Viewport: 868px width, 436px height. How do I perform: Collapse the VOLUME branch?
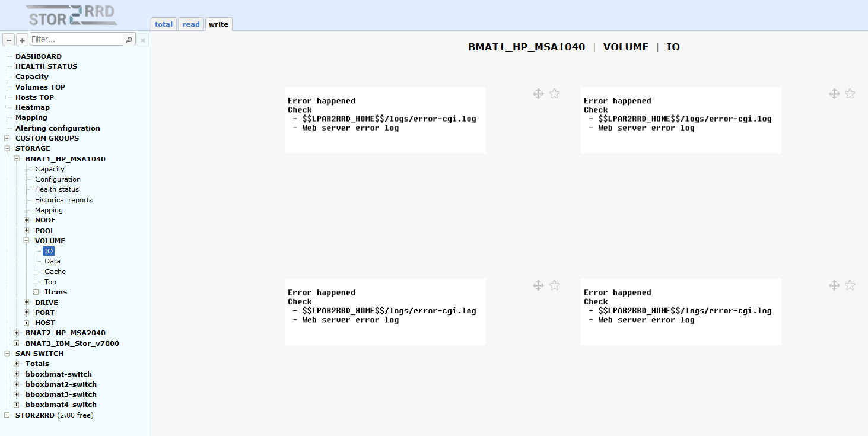click(27, 241)
